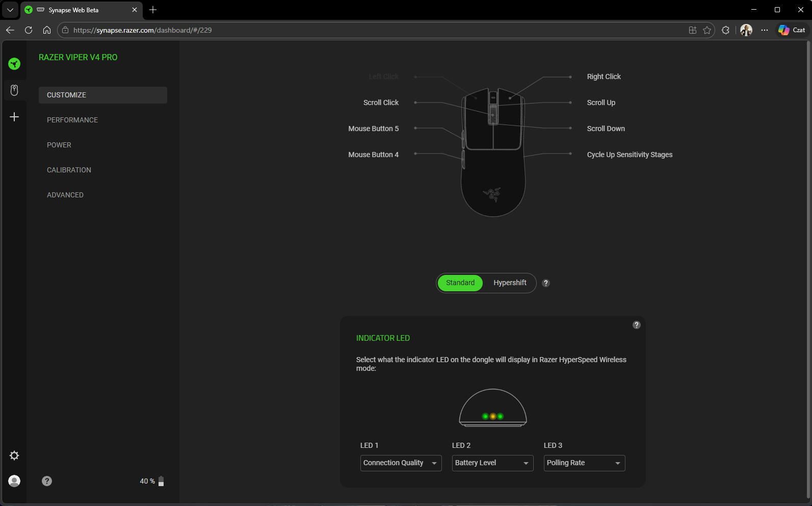812x506 pixels.
Task: Open the LED 2 Battery Level dropdown
Action: (492, 463)
